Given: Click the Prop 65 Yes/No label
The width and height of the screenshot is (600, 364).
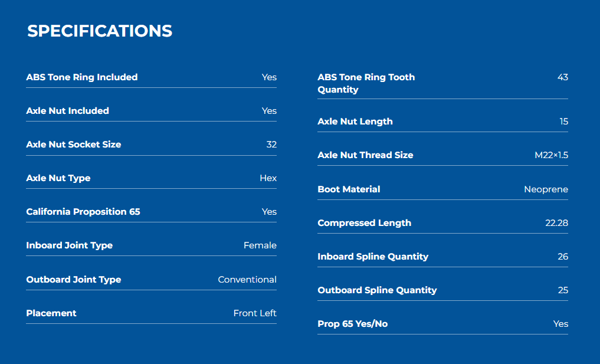Looking at the screenshot, I should pos(353,324).
